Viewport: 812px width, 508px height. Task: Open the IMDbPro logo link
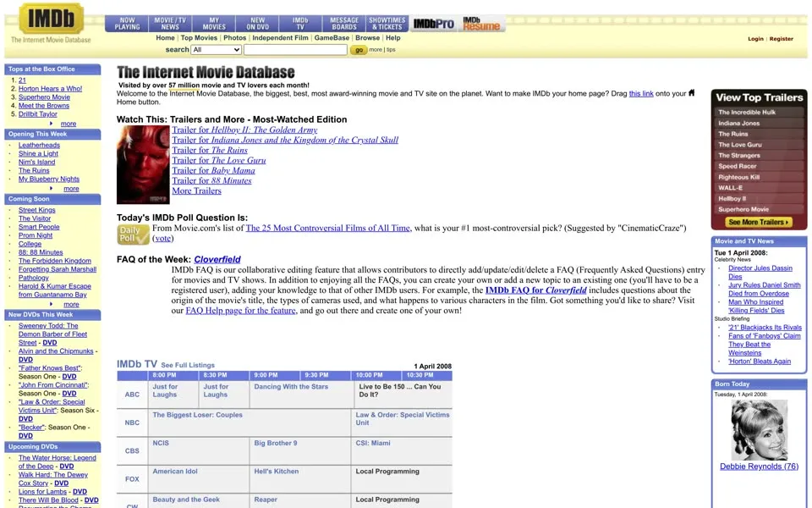433,24
